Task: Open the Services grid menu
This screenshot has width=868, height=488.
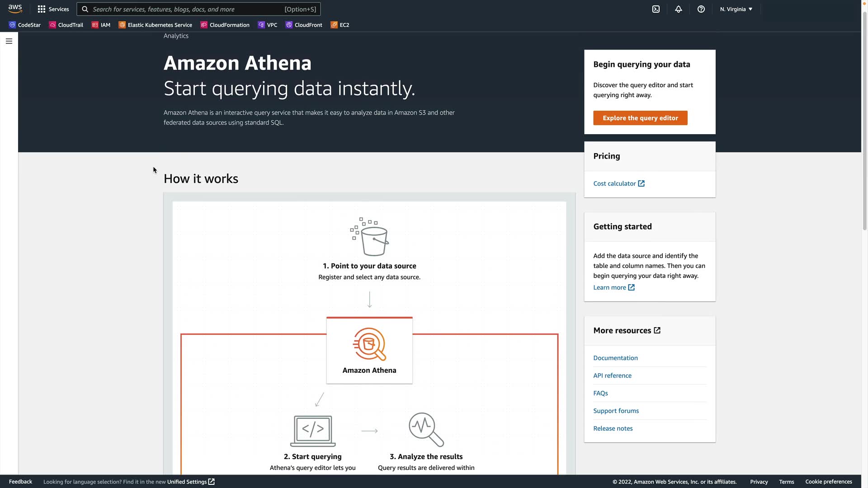Action: pyautogui.click(x=53, y=9)
